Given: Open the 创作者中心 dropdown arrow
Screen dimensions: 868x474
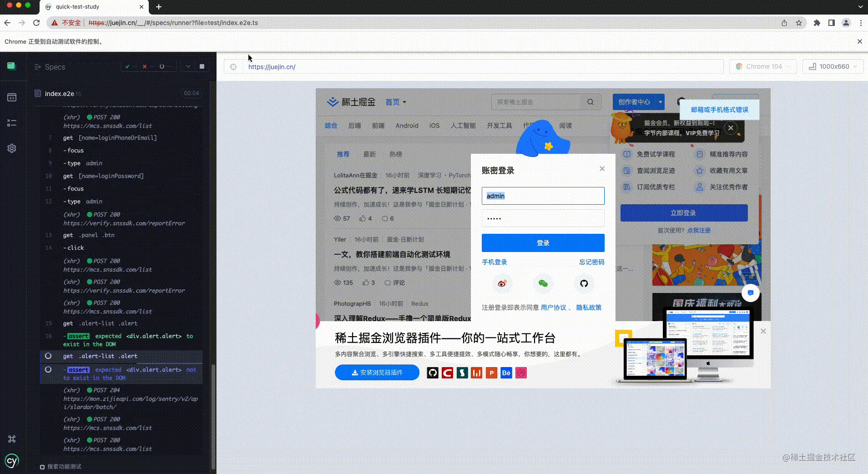Looking at the screenshot, I should pos(660,102).
